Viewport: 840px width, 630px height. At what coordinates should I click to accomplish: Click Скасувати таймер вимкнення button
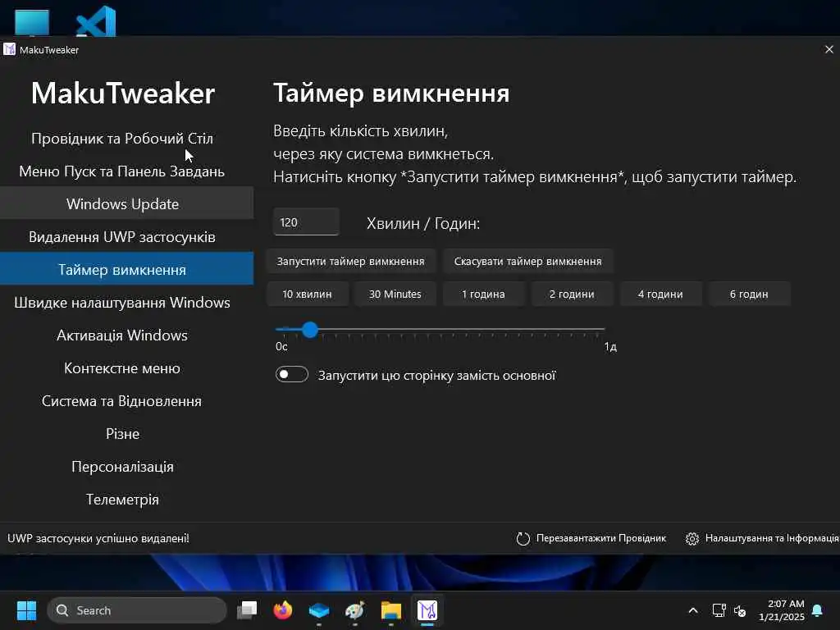527,262
